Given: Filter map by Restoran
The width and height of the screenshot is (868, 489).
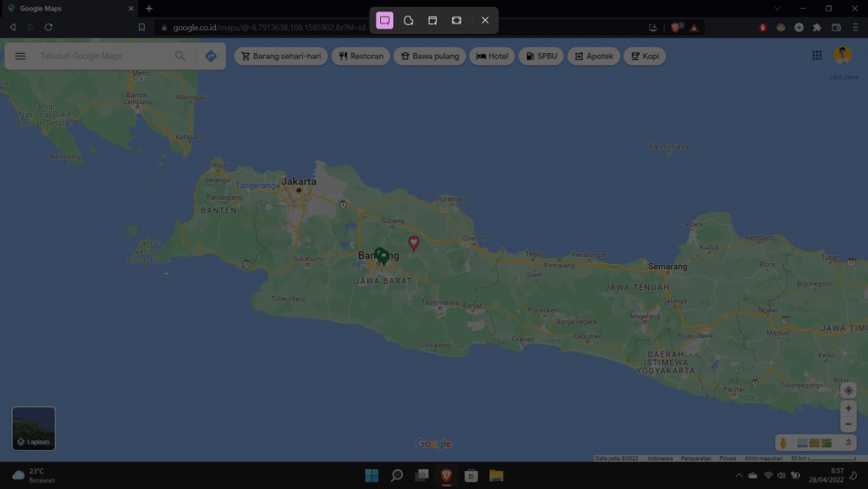Looking at the screenshot, I should pos(360,56).
